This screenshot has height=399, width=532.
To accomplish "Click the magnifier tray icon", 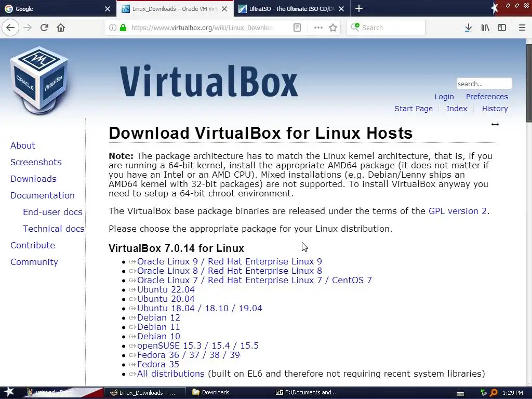I will click(x=494, y=393).
